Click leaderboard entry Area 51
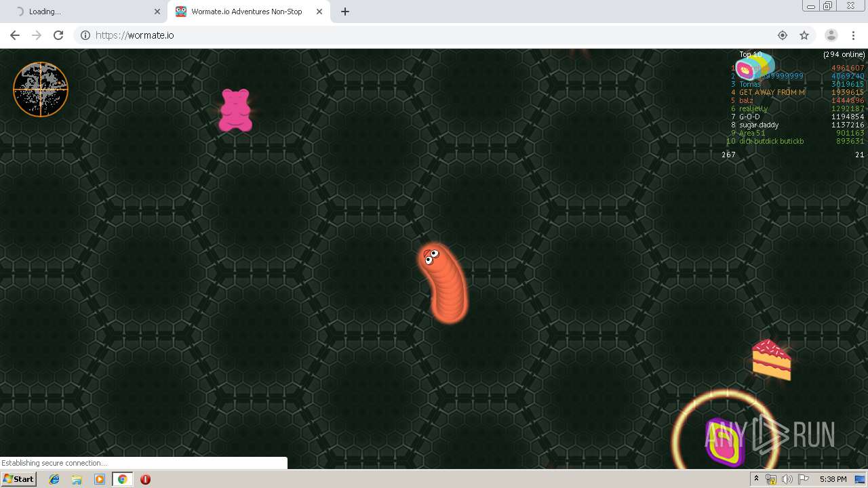Image resolution: width=868 pixels, height=488 pixels. click(752, 134)
